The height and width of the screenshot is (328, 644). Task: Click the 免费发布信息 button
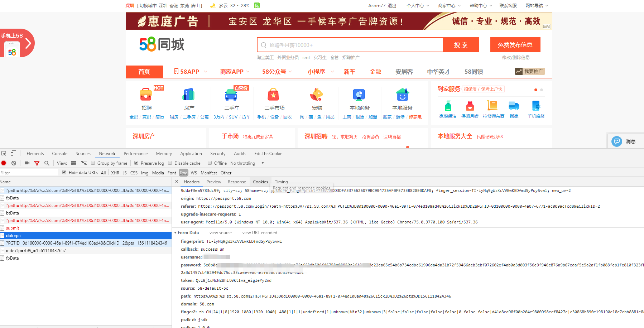515,45
